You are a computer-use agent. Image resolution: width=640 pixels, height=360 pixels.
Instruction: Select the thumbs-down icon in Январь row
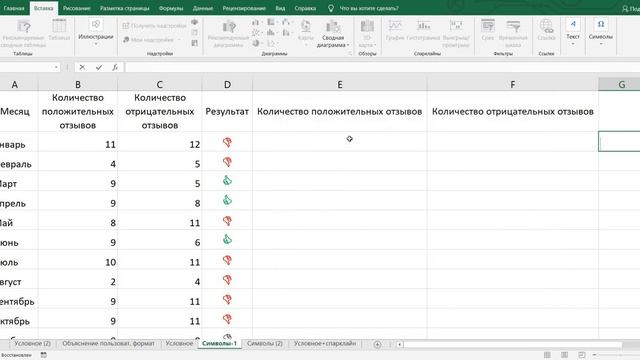coord(227,142)
